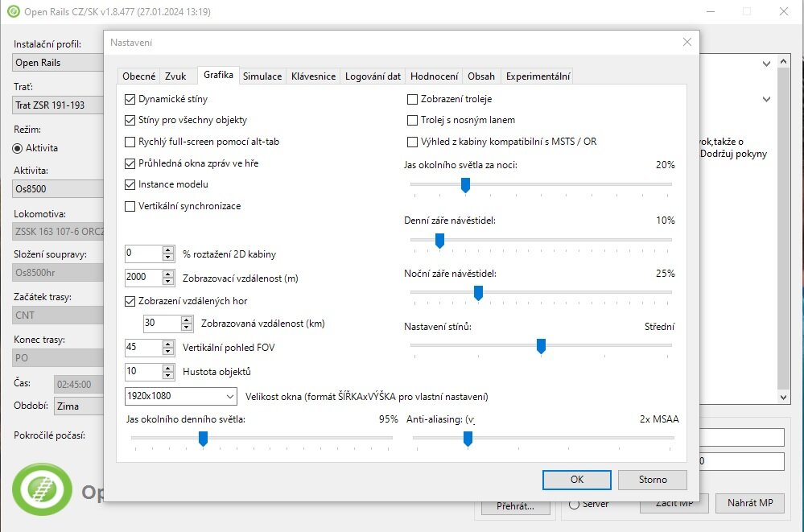Screen dimensions: 804x532
Task: Select the Server radio button
Action: [575, 505]
